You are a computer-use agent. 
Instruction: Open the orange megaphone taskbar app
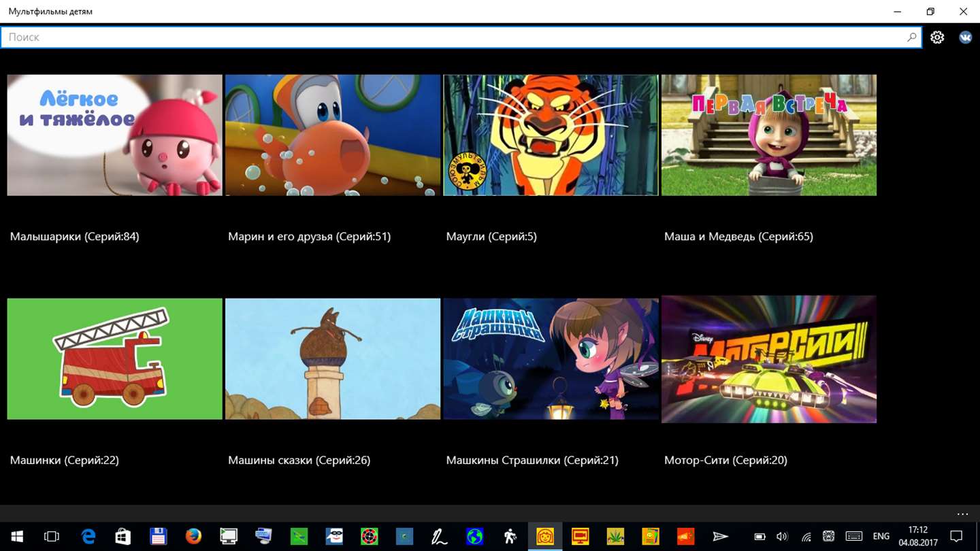click(685, 537)
